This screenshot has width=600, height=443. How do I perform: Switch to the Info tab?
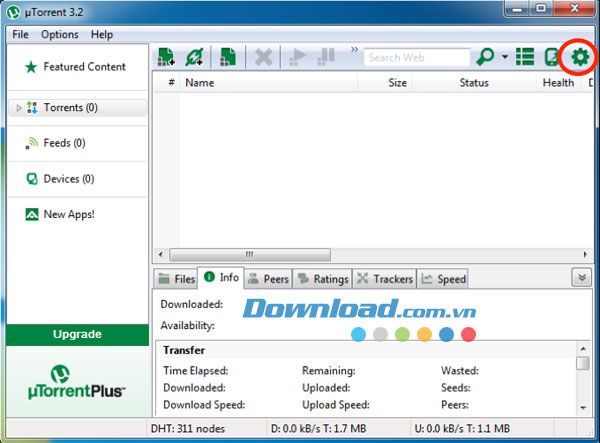[221, 277]
